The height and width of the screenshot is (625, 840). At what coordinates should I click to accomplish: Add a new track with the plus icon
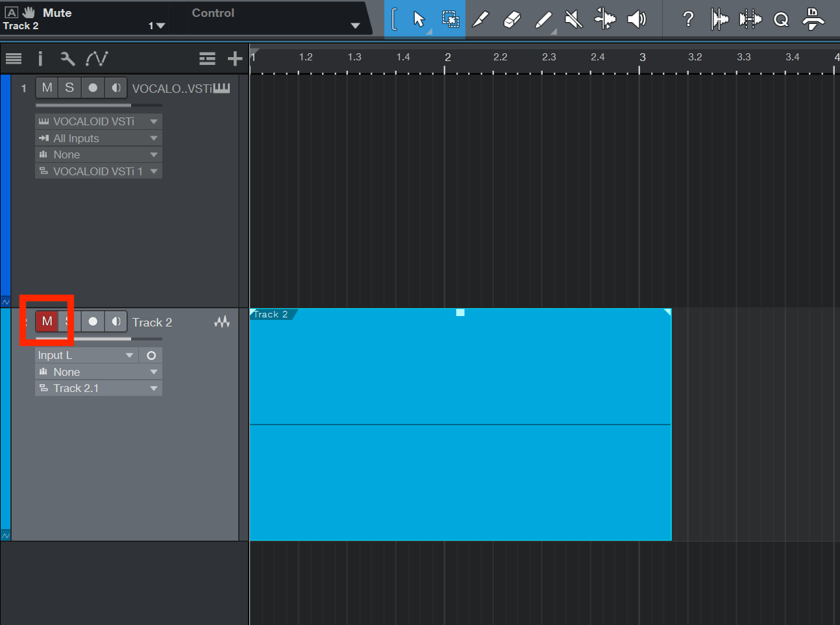pyautogui.click(x=235, y=58)
